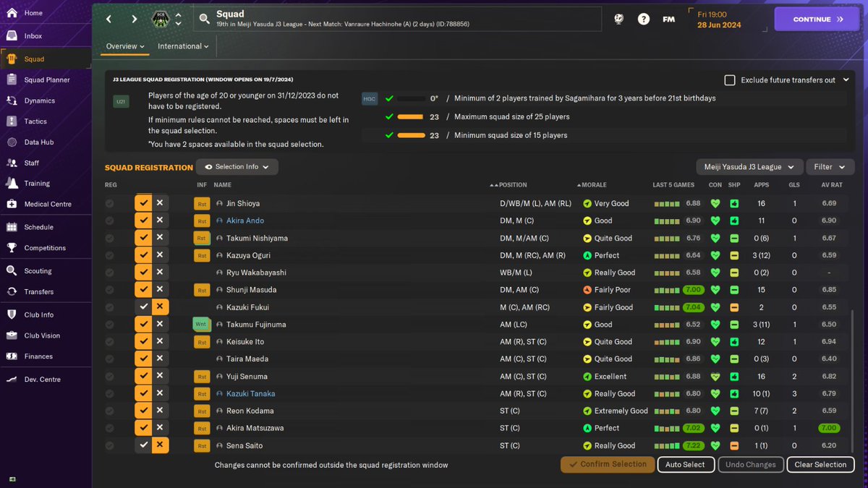Navigate back with the left arrow
Image resolution: width=868 pixels, height=488 pixels.
(x=109, y=19)
